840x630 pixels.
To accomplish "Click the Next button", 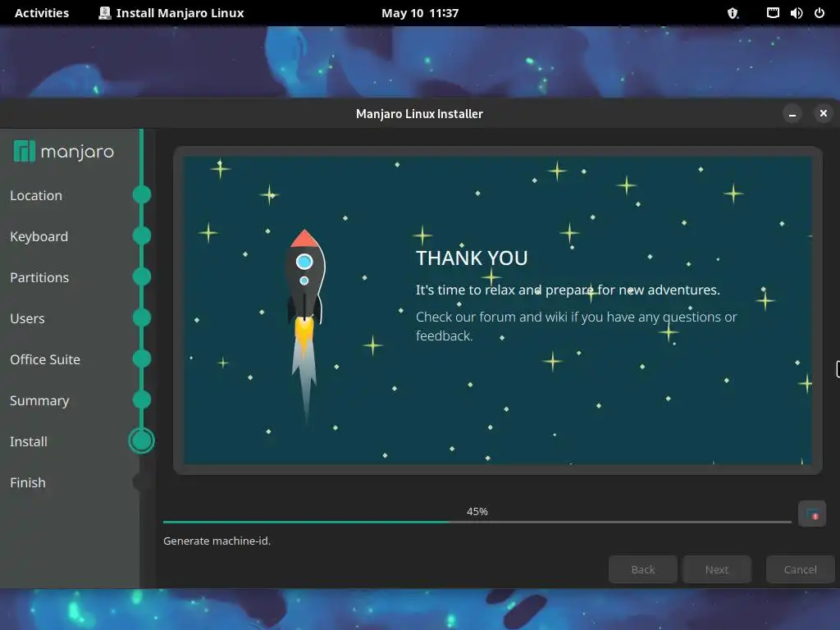I will pyautogui.click(x=717, y=569).
